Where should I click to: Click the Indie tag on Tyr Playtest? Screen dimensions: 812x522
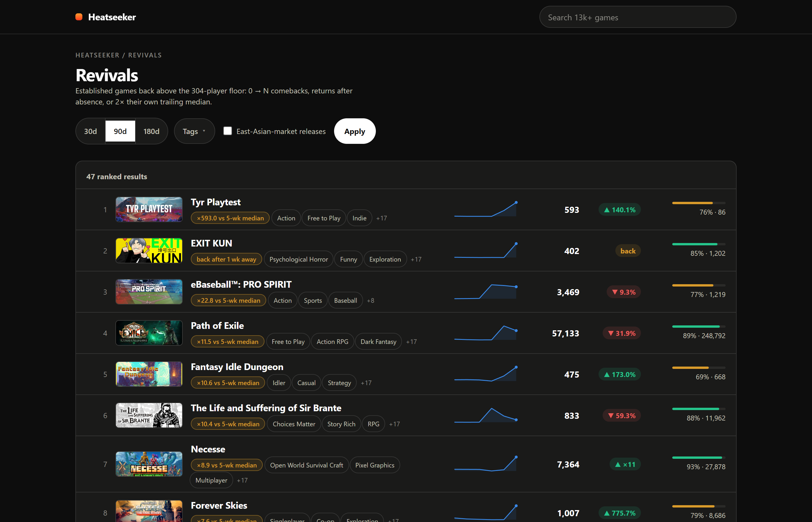359,218
